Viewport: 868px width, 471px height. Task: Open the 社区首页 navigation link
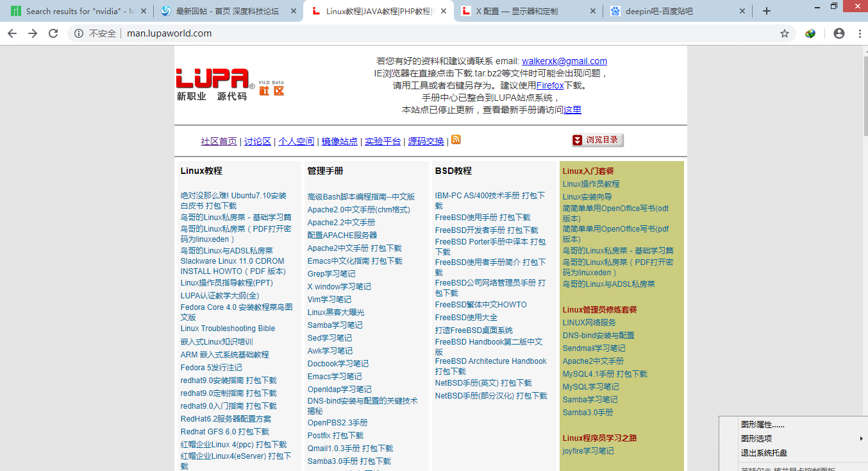click(219, 142)
